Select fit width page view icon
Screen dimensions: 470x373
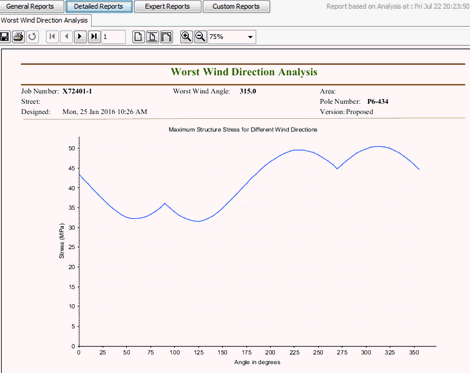(166, 37)
